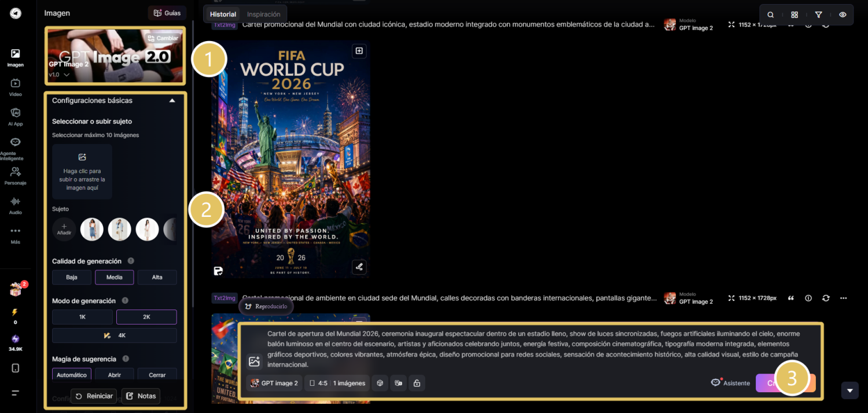Open GPT image 2 model selector in prompt bar
868x413 pixels.
tap(274, 383)
